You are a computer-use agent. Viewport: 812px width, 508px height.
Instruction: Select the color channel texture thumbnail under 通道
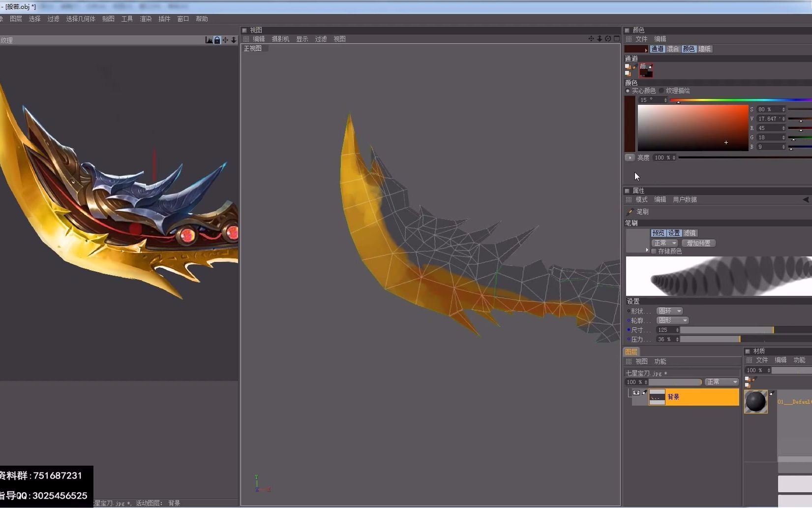tap(646, 70)
